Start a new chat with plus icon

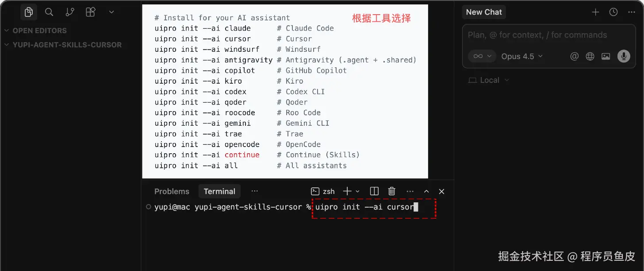pos(595,12)
